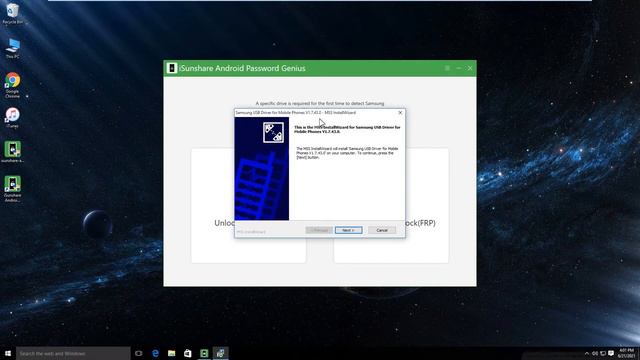
Task: Click the Samsung installer banner image
Action: pyautogui.click(x=262, y=169)
